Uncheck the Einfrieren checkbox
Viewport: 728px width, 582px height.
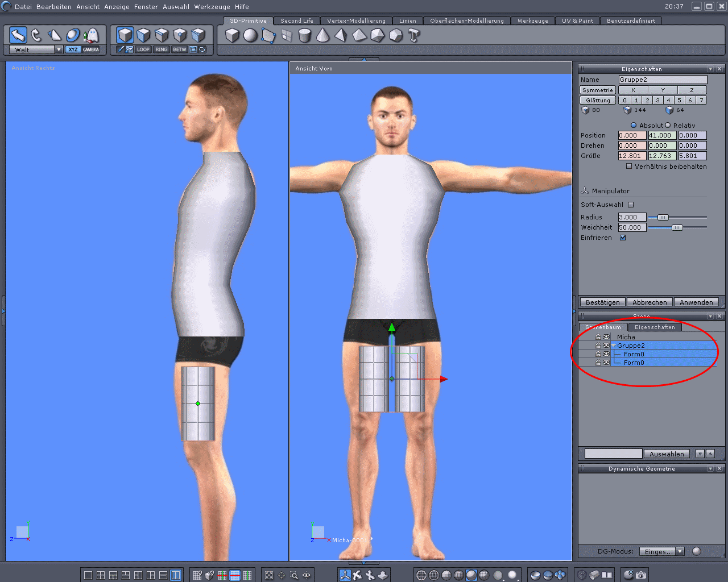tap(623, 238)
